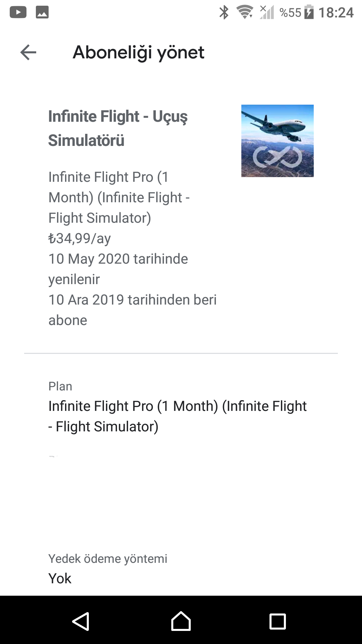Viewport: 362px width, 644px height.
Task: Tap the mobile signal strength icon
Action: [267, 12]
